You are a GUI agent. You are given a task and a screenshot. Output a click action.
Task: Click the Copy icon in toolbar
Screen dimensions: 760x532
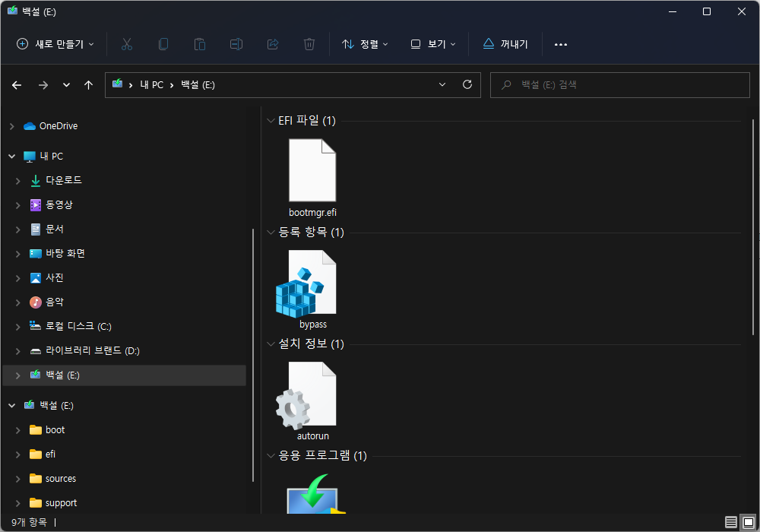coord(163,44)
